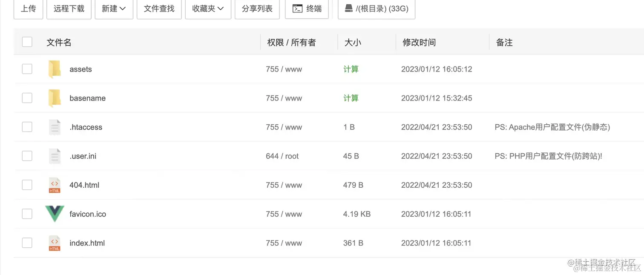Click modified time 2023/01/12 15:32:45
The image size is (644, 275).
coord(437,98)
